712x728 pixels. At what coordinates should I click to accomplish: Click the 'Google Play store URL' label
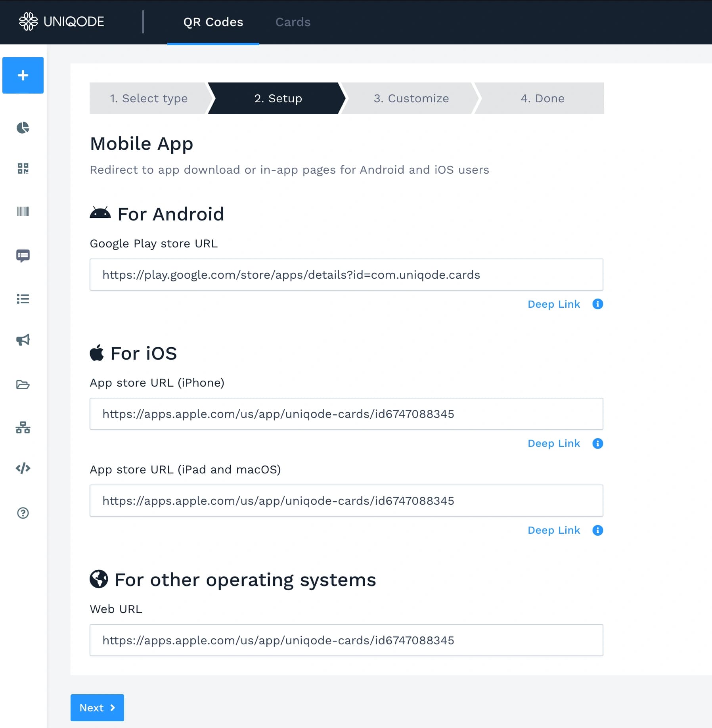tap(154, 243)
